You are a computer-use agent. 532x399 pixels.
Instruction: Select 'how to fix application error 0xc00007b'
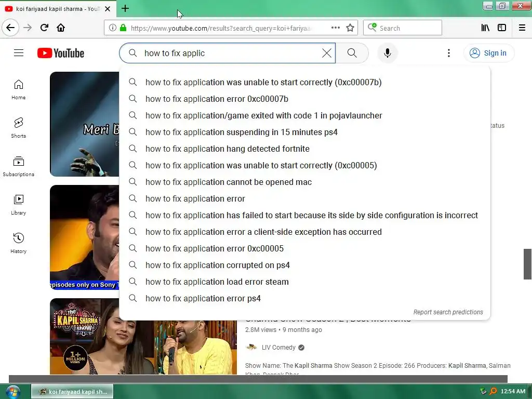(x=304, y=99)
